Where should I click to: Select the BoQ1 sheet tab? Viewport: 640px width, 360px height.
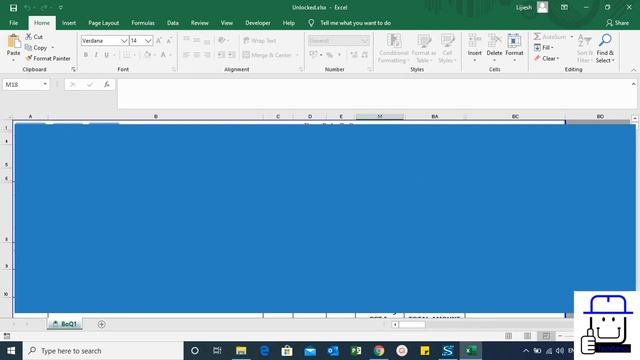65,324
